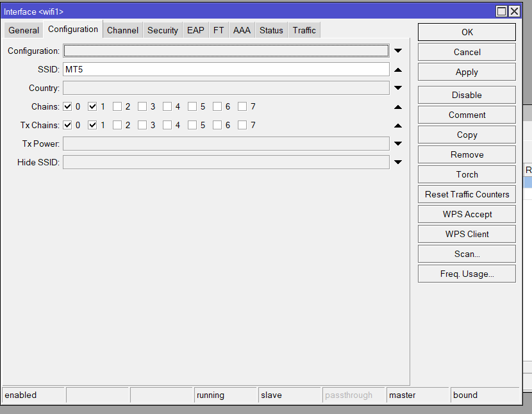The width and height of the screenshot is (532, 414).
Task: Enable Chains 2 checkbox
Action: click(117, 106)
